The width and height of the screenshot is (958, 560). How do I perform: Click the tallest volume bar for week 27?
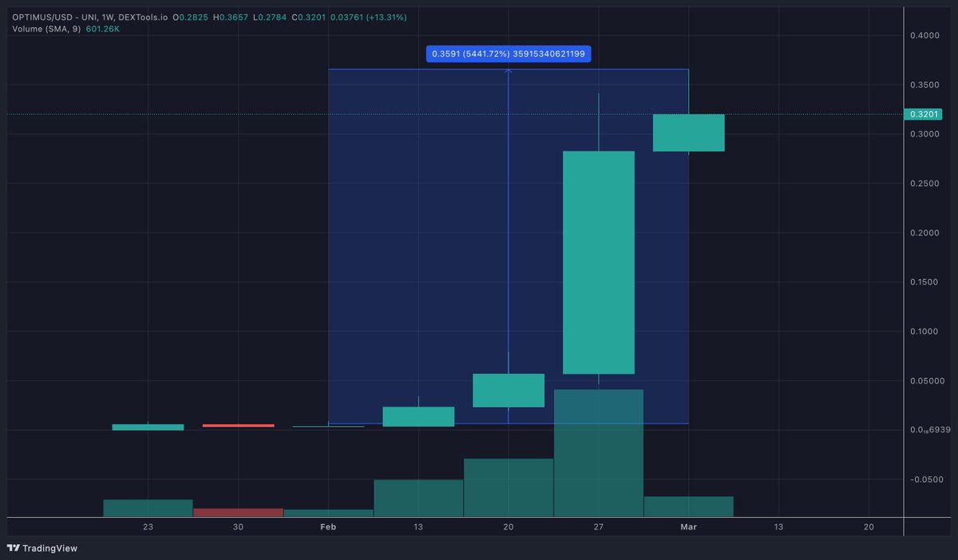(x=599, y=453)
